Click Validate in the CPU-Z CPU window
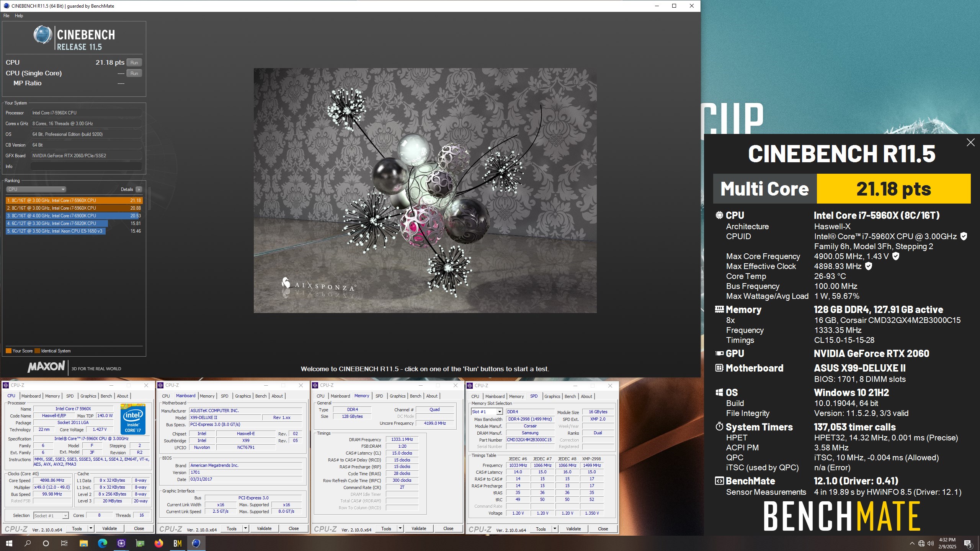This screenshot has width=980, height=551. [x=109, y=528]
